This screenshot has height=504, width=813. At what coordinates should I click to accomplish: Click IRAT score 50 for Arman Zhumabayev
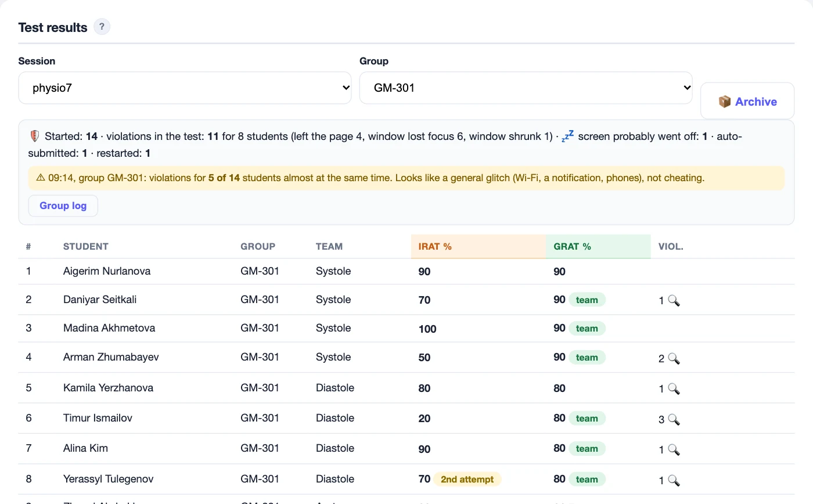(425, 358)
